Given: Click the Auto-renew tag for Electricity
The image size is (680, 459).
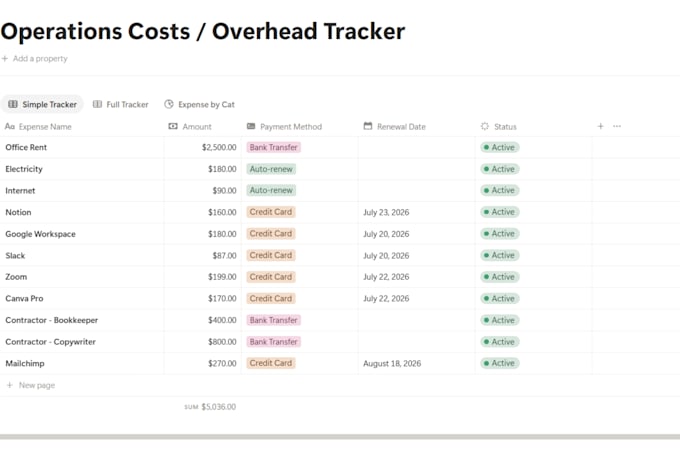Looking at the screenshot, I should [271, 169].
